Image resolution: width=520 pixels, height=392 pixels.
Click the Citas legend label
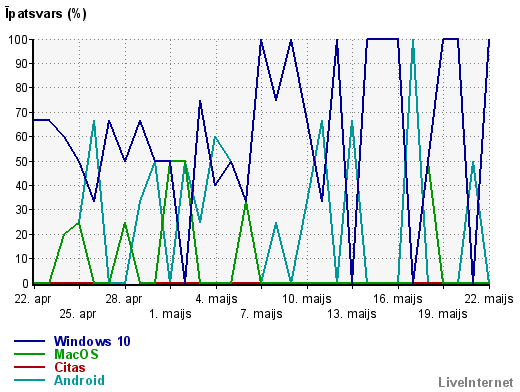point(70,367)
